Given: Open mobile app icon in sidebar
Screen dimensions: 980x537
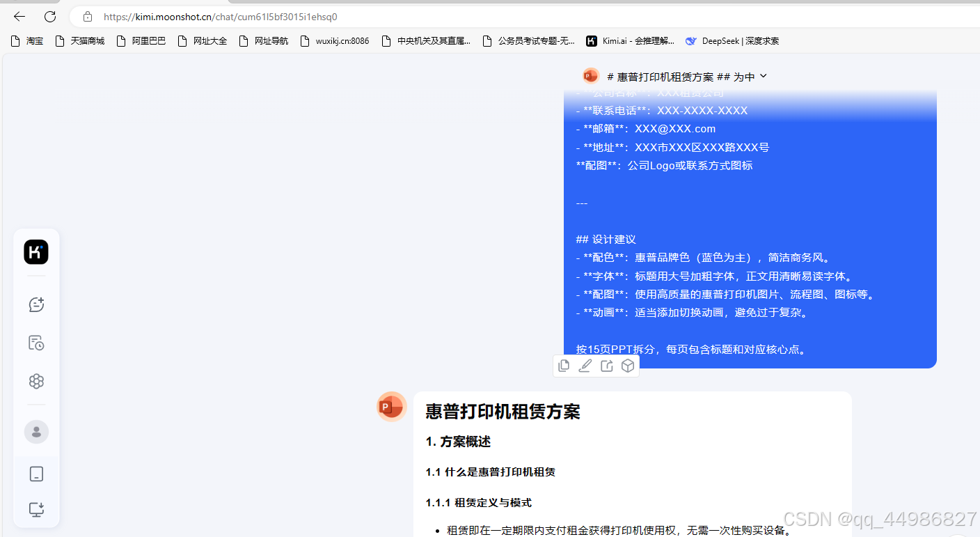Looking at the screenshot, I should [x=36, y=474].
